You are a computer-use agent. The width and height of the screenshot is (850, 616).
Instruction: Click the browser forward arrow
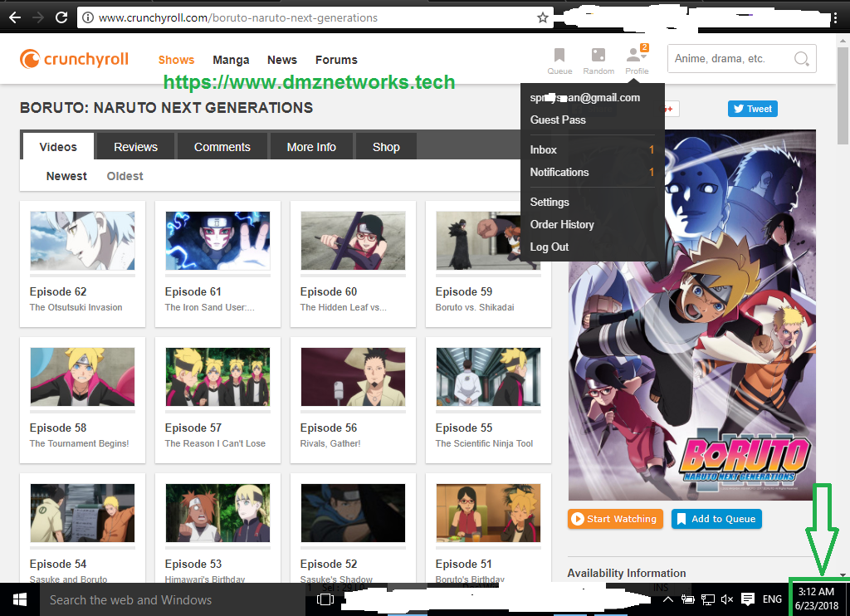tap(38, 17)
